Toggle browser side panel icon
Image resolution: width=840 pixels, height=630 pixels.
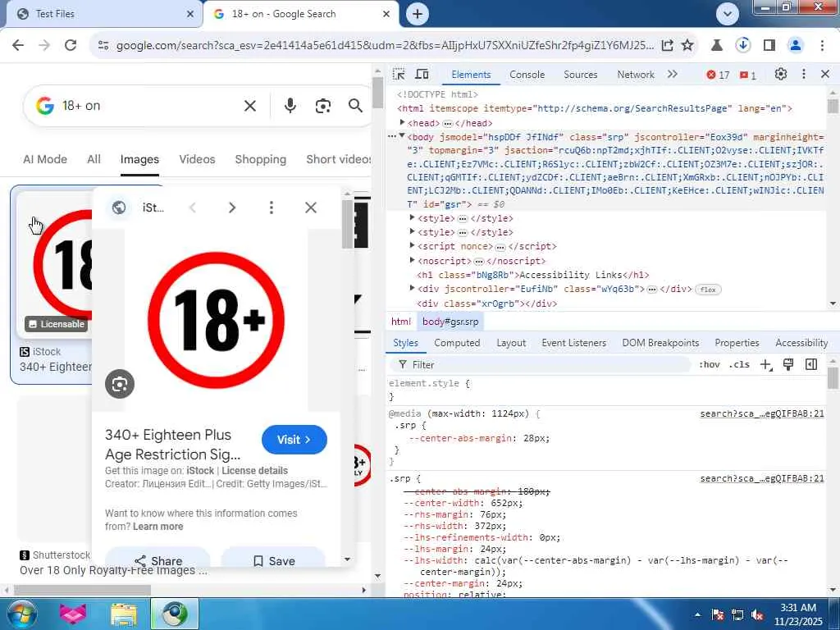(x=769, y=45)
